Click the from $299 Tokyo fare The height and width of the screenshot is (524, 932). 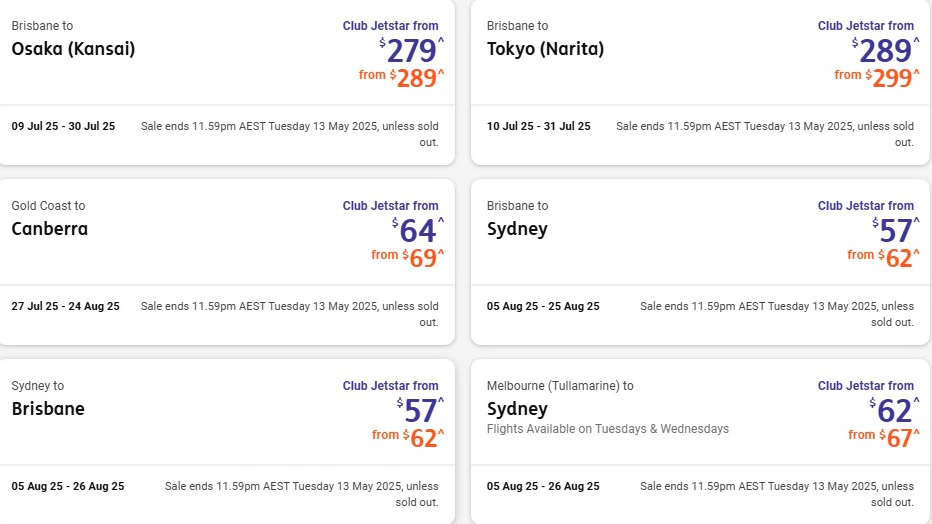click(877, 78)
